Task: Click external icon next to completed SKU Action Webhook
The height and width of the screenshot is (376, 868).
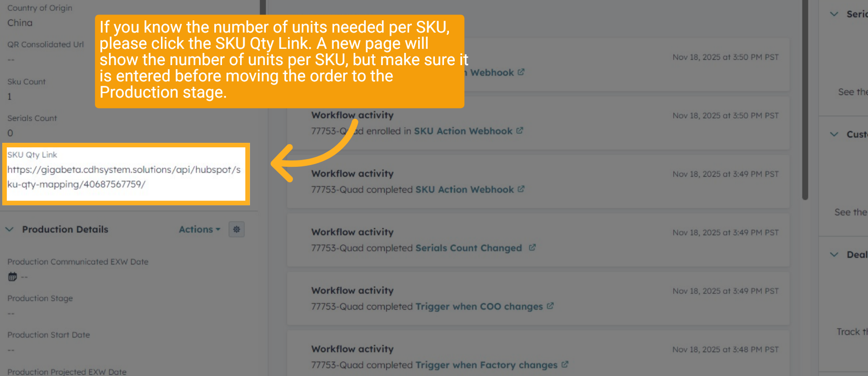Action: pyautogui.click(x=521, y=189)
